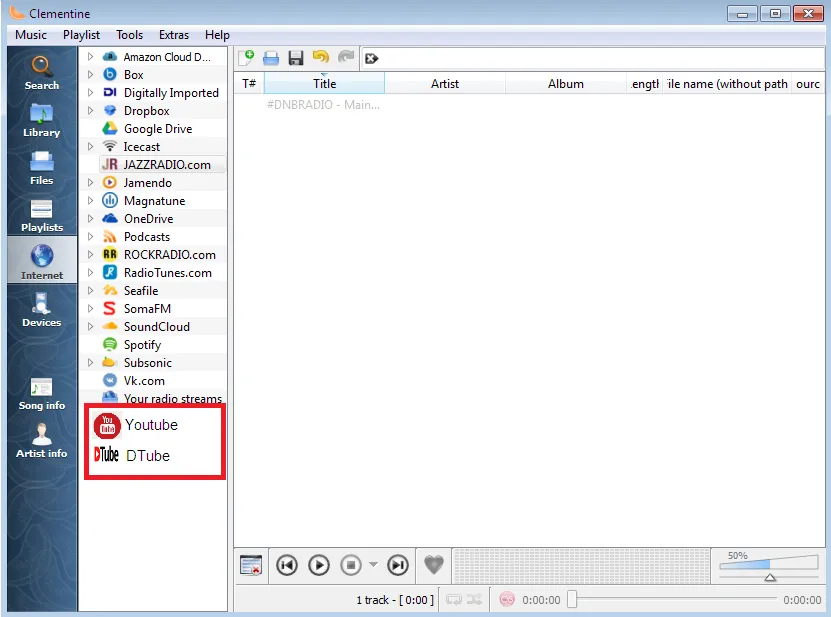Click the clear playlist filter icon
The height and width of the screenshot is (617, 831).
(x=372, y=58)
